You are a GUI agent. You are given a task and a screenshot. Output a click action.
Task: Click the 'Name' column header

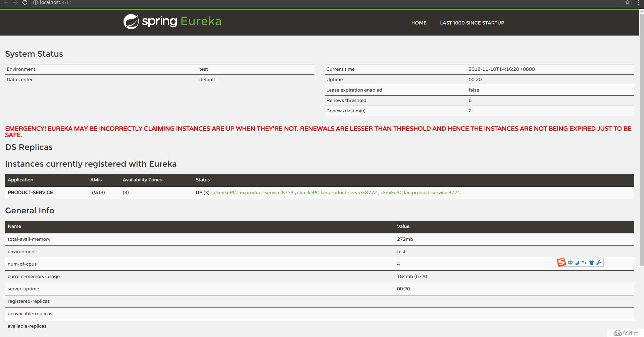pyautogui.click(x=14, y=226)
